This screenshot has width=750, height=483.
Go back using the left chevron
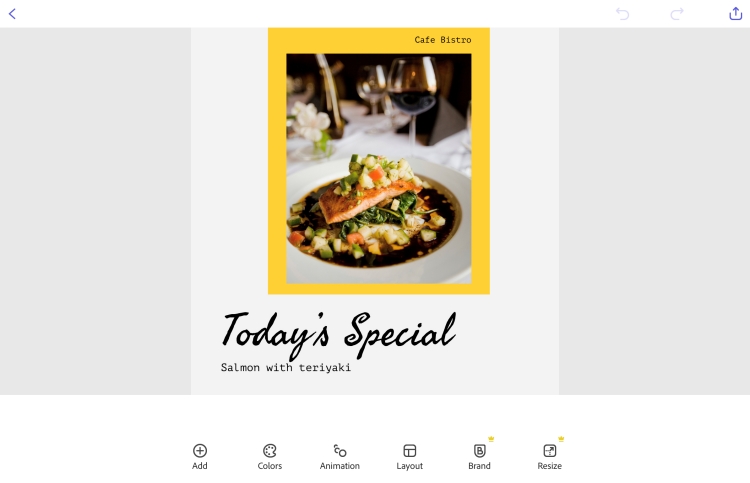(x=12, y=14)
